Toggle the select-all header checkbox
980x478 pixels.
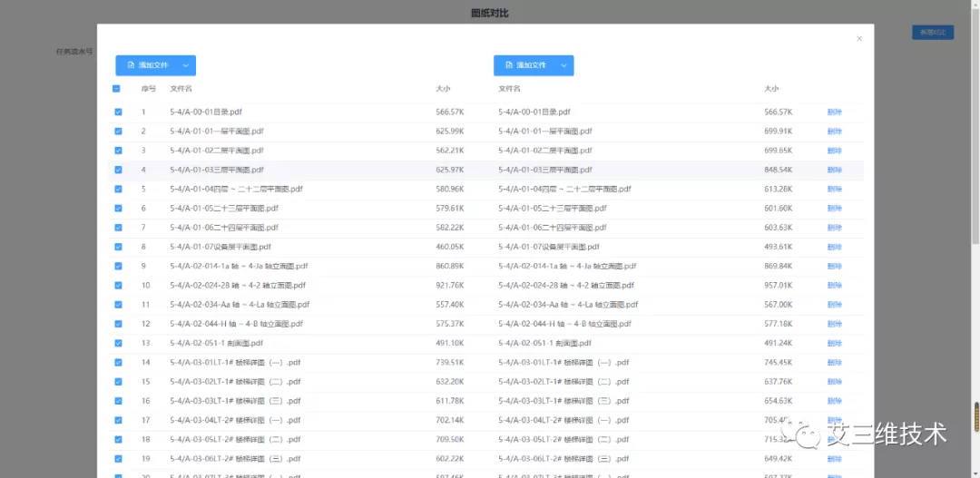point(116,89)
